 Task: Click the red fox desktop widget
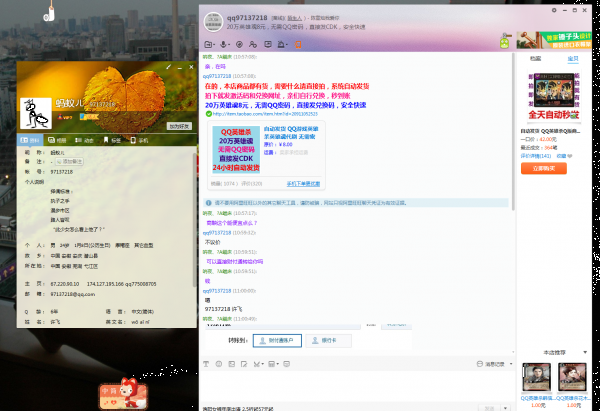pos(123,393)
